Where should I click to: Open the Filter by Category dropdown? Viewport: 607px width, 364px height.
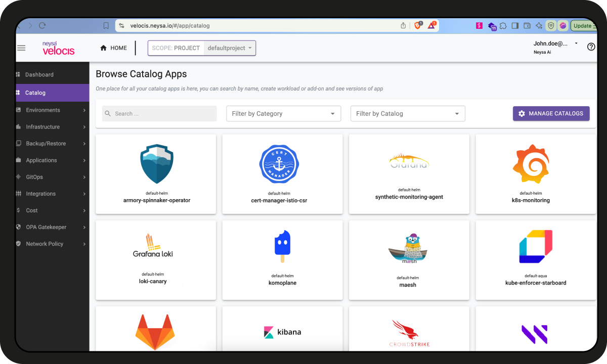coord(284,114)
